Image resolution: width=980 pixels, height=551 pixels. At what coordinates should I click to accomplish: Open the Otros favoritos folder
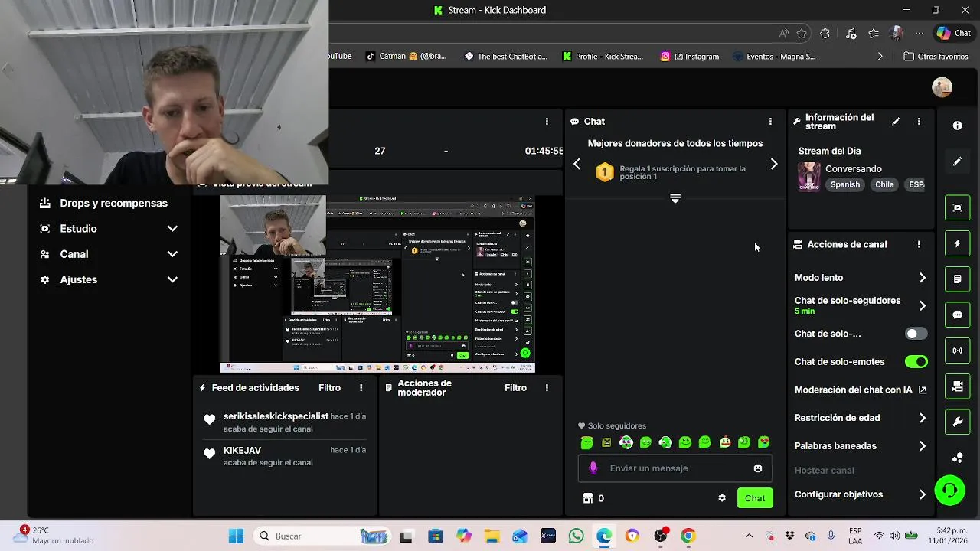pyautogui.click(x=936, y=57)
